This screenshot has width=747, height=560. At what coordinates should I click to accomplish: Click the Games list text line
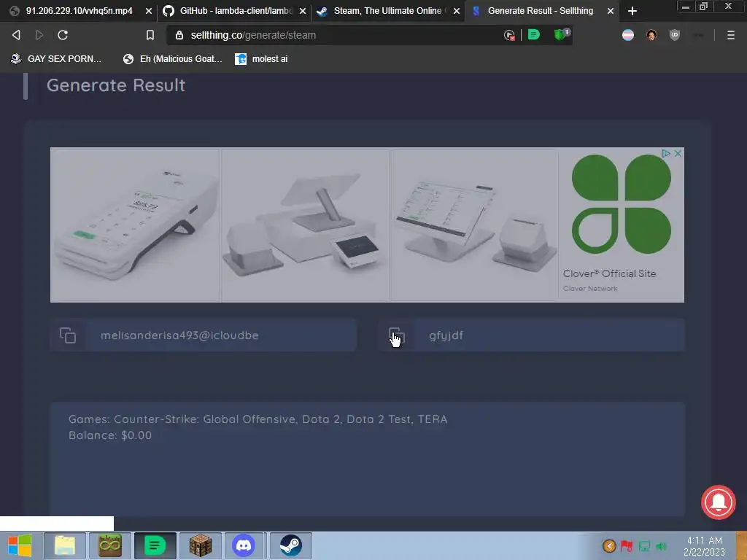pyautogui.click(x=258, y=419)
